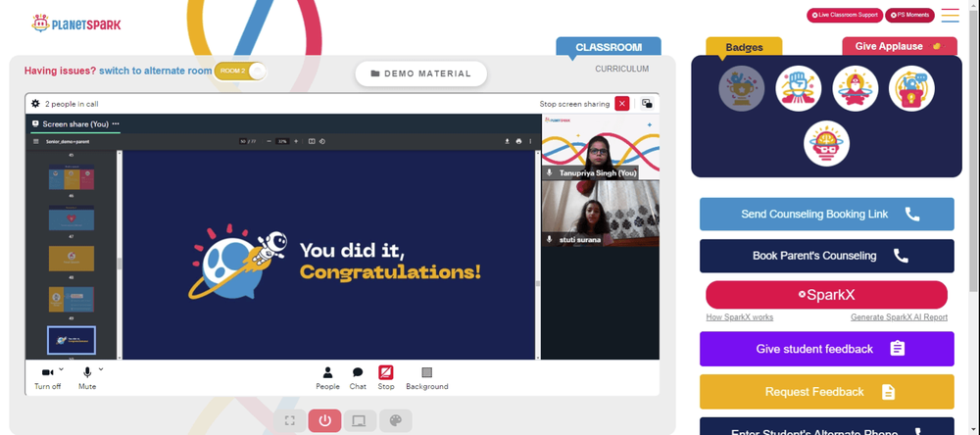Select Tanupriya Singh (You) video tile
This screenshot has width=980, height=435.
click(600, 148)
